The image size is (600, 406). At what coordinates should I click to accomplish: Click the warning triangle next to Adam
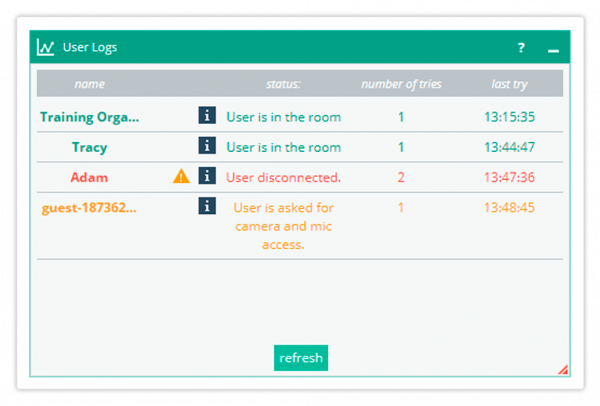(181, 176)
